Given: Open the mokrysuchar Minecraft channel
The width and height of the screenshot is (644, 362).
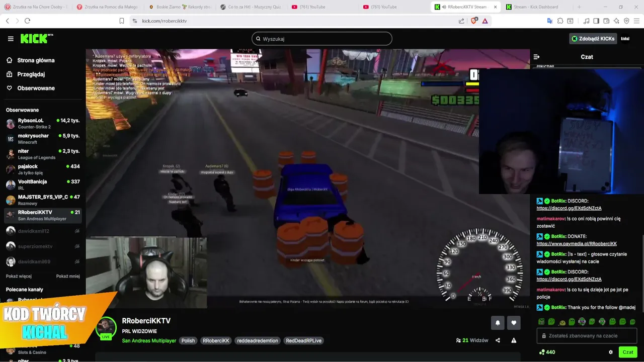Looking at the screenshot, I should 43,139.
